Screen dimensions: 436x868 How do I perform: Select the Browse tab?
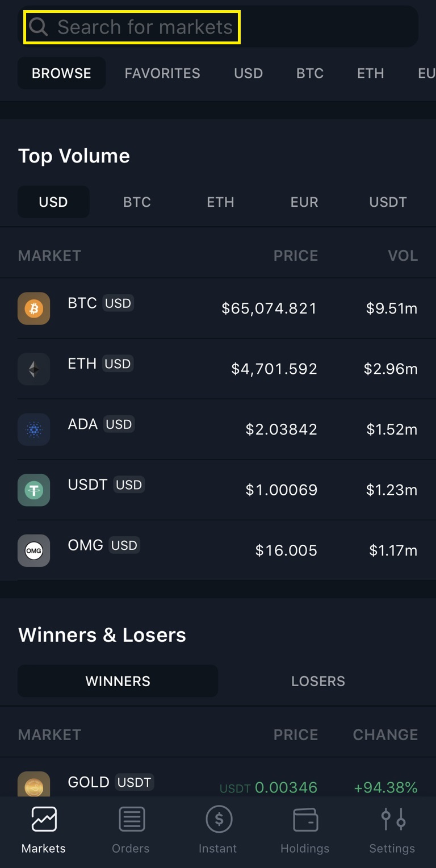tap(61, 73)
